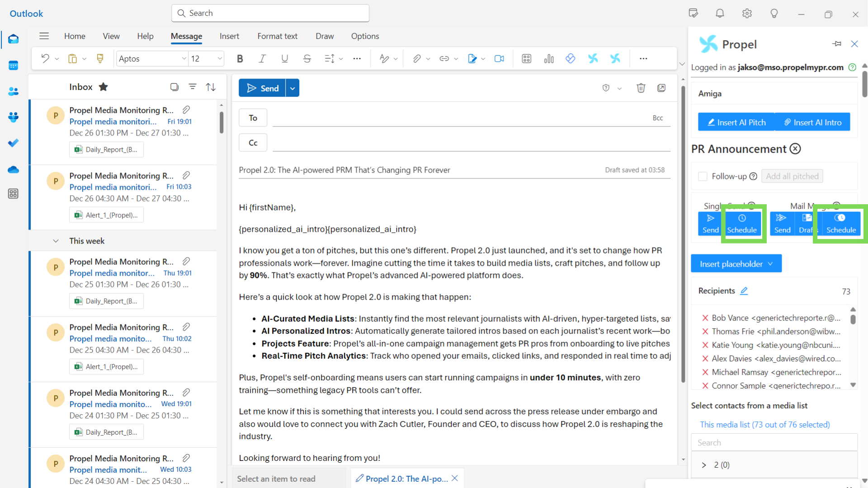Select the Format Painter tool
Viewport: 868px width, 488px height.
[100, 58]
